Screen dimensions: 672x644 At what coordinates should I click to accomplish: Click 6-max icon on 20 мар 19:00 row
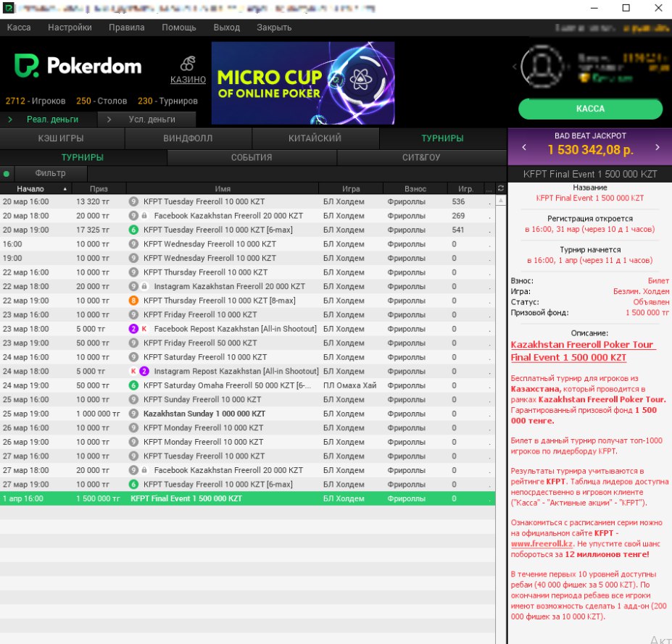(x=133, y=230)
